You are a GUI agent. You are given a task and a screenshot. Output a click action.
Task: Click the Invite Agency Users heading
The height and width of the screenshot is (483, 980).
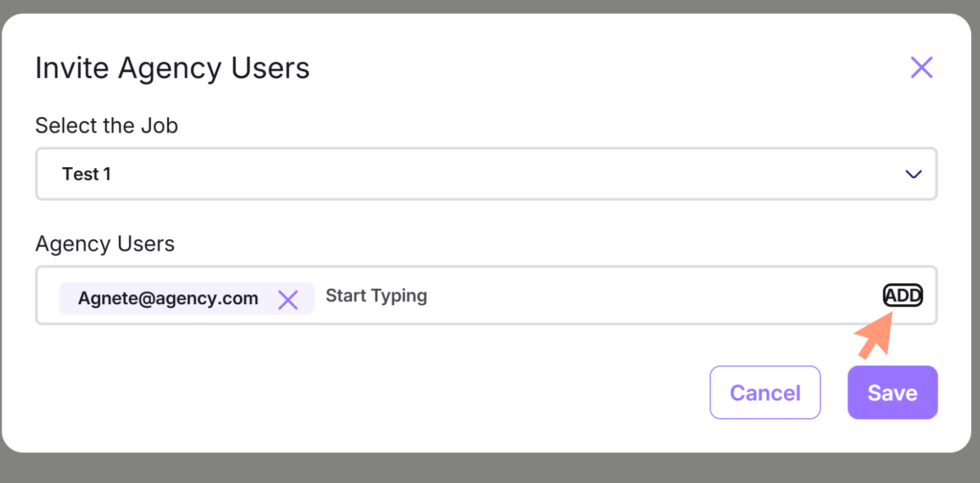173,68
